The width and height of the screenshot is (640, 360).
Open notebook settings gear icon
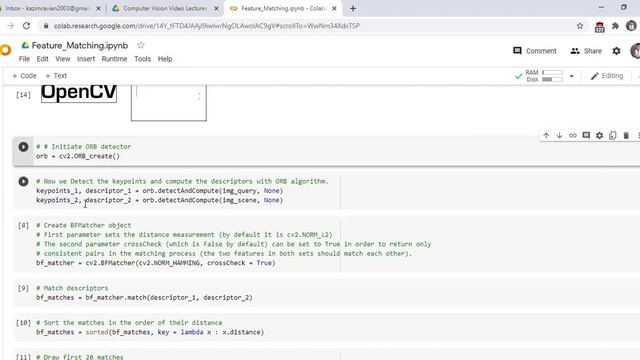(616, 51)
